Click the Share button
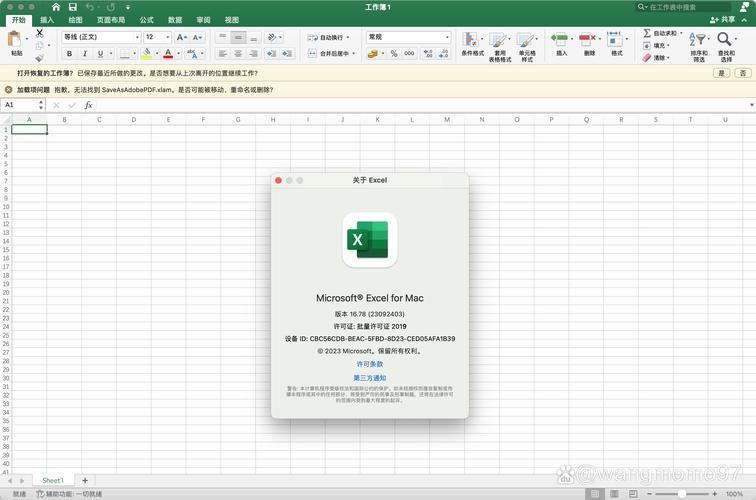The height and width of the screenshot is (500, 756). point(722,20)
